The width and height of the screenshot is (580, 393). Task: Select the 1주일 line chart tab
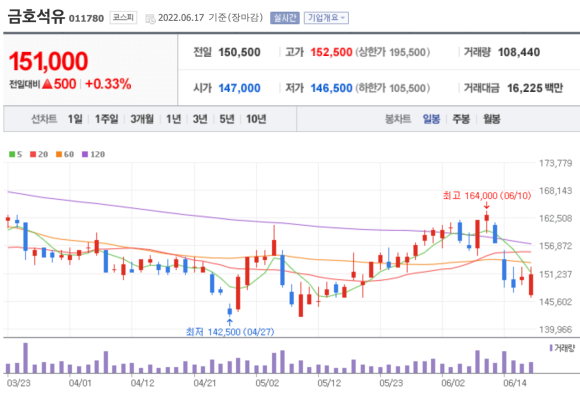click(x=107, y=119)
